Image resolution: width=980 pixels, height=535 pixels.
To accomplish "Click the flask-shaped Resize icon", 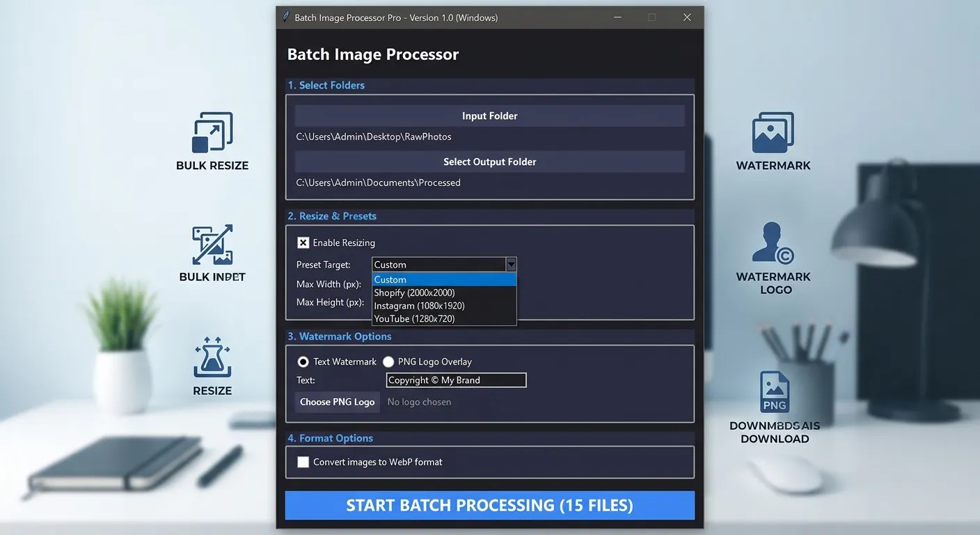I will pos(212,357).
